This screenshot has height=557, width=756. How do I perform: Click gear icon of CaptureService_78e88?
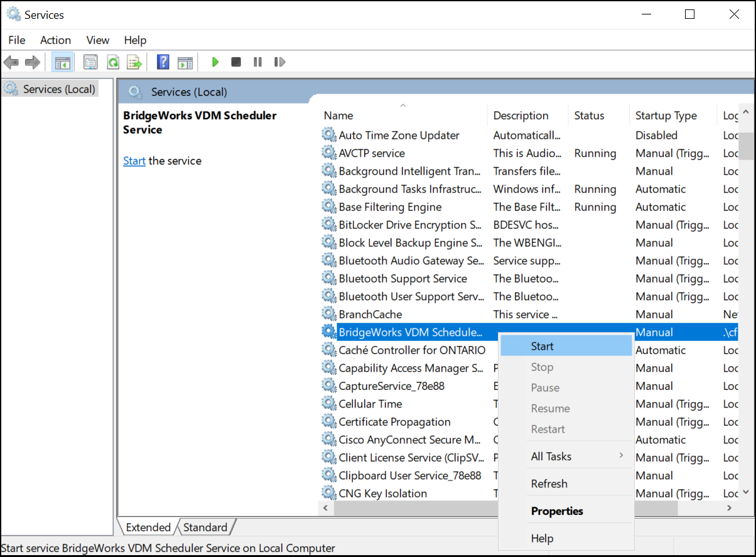[329, 386]
